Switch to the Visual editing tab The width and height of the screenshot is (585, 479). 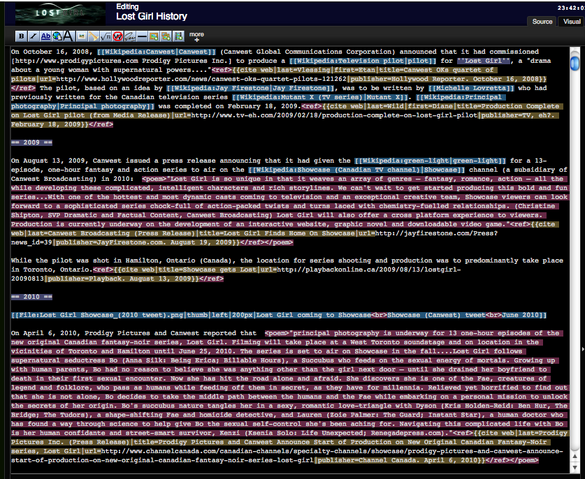[x=572, y=21]
